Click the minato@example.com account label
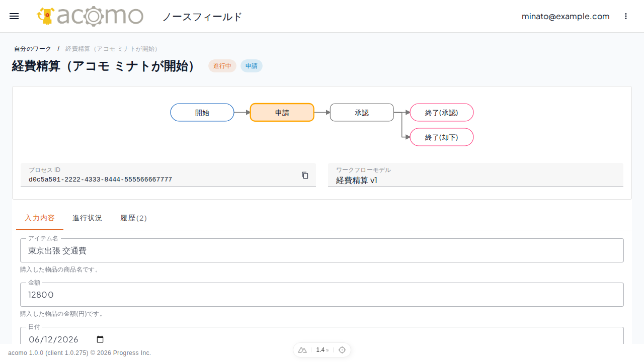This screenshot has height=362, width=644. (x=566, y=16)
